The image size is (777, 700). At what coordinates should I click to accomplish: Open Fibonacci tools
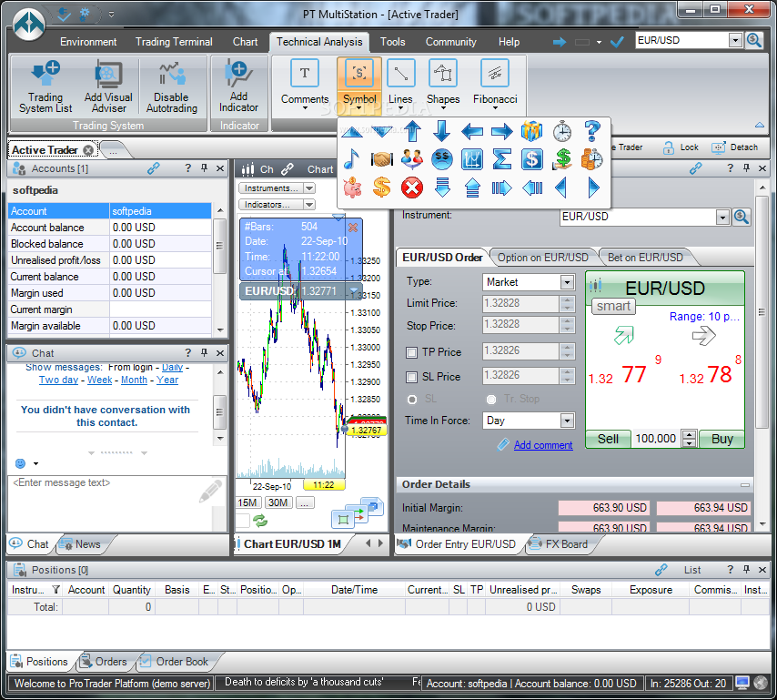pos(495,85)
